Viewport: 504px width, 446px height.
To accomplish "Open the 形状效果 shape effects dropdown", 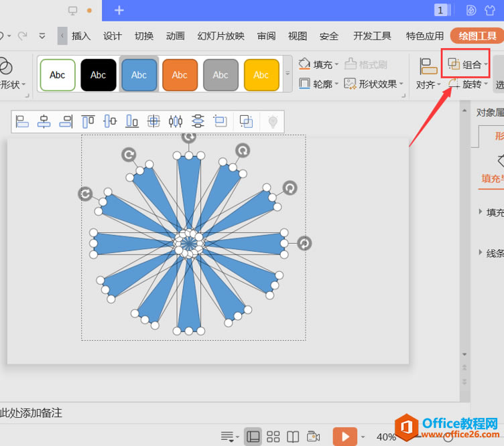I will [x=401, y=84].
